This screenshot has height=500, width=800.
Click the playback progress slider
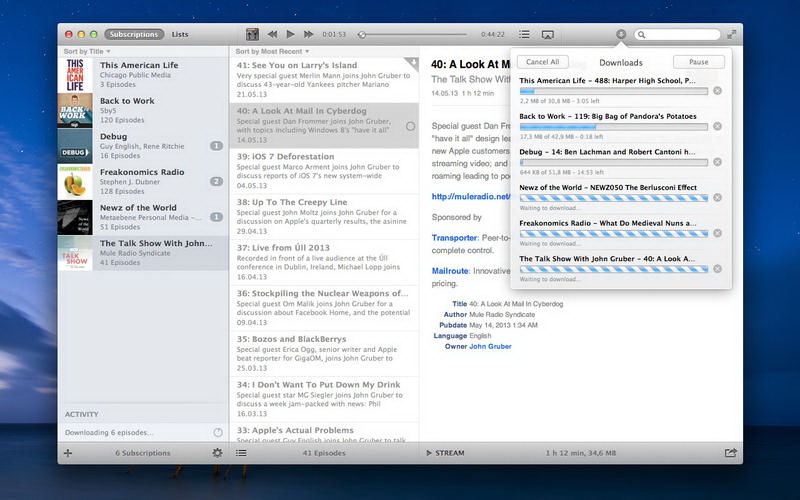click(x=415, y=34)
